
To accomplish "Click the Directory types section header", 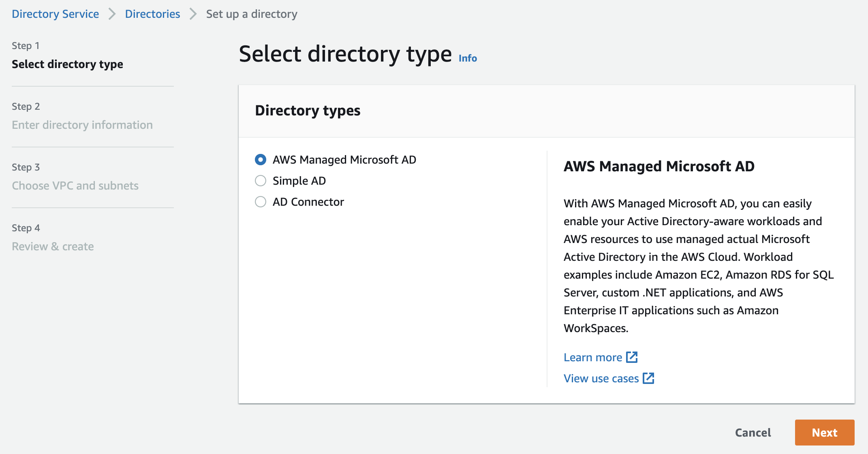I will (308, 111).
